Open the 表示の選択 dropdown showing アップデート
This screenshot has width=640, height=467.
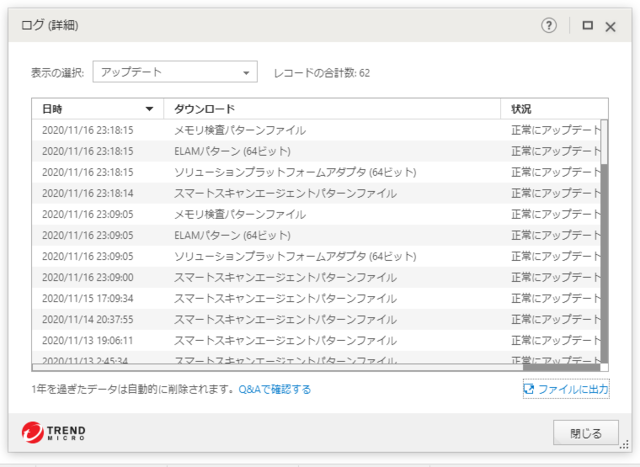coord(175,72)
